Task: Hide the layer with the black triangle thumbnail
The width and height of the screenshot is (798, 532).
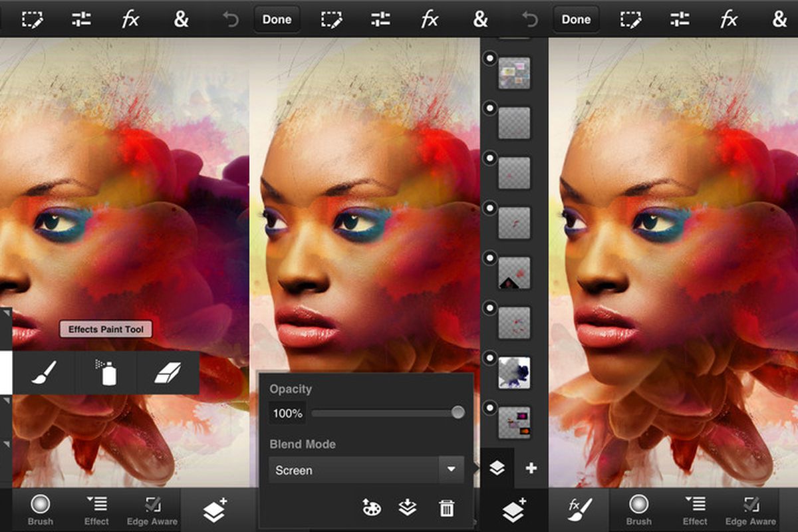Action: (490, 258)
